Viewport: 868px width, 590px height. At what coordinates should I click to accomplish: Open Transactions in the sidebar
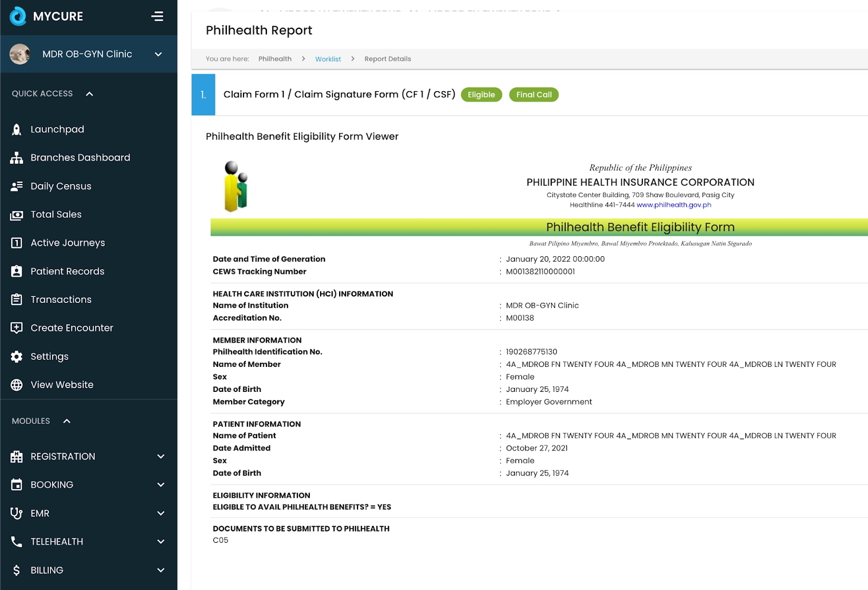pos(61,300)
